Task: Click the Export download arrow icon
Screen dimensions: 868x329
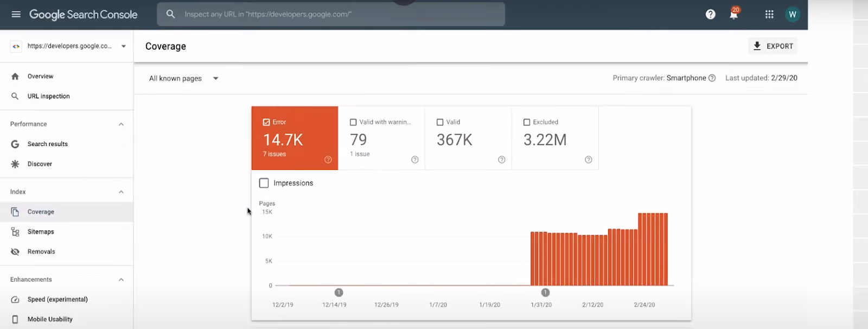Action: 757,46
